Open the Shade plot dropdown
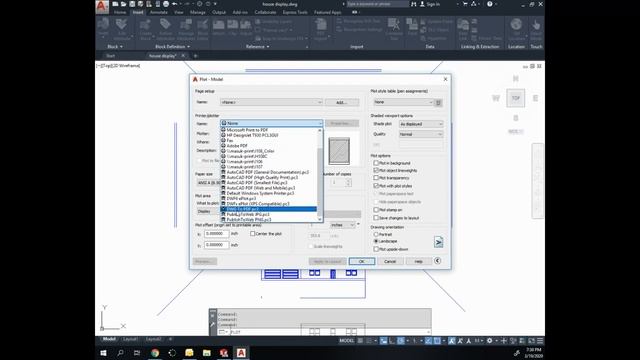This screenshot has height=360, width=640. pos(421,124)
